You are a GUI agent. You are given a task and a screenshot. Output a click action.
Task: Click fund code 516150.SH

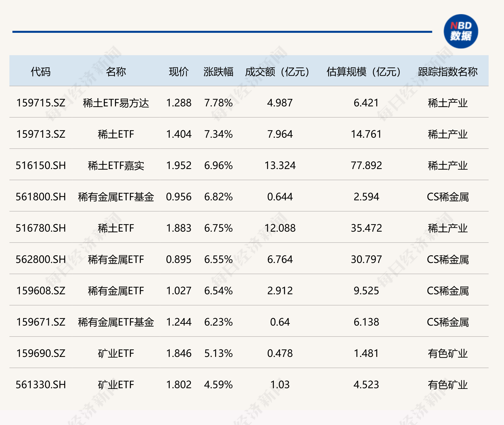point(41,166)
